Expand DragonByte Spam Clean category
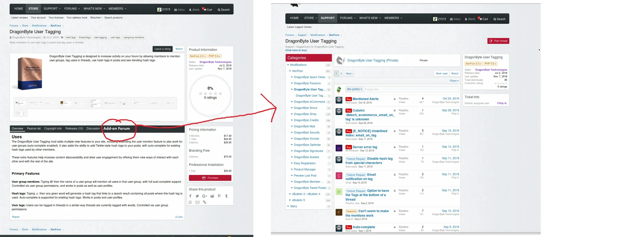Screen dimensions: 644x237 292,77
